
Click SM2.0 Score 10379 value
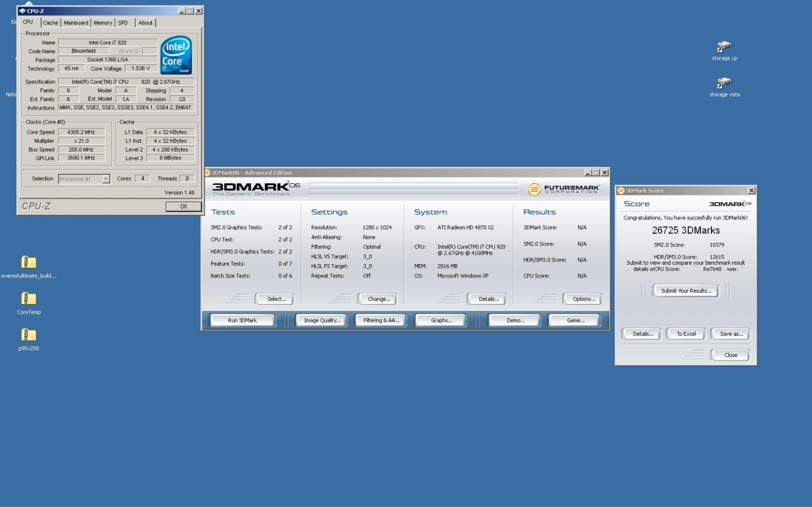[x=717, y=245]
